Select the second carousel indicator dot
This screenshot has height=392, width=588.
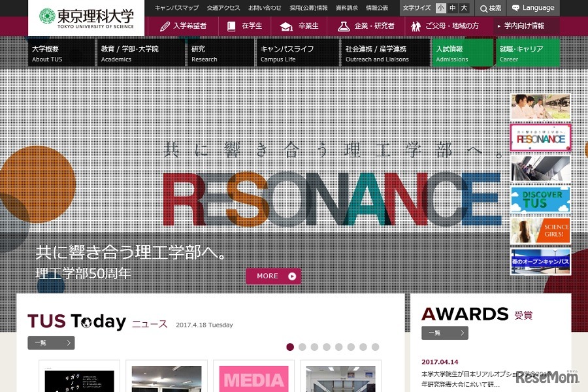click(x=302, y=348)
